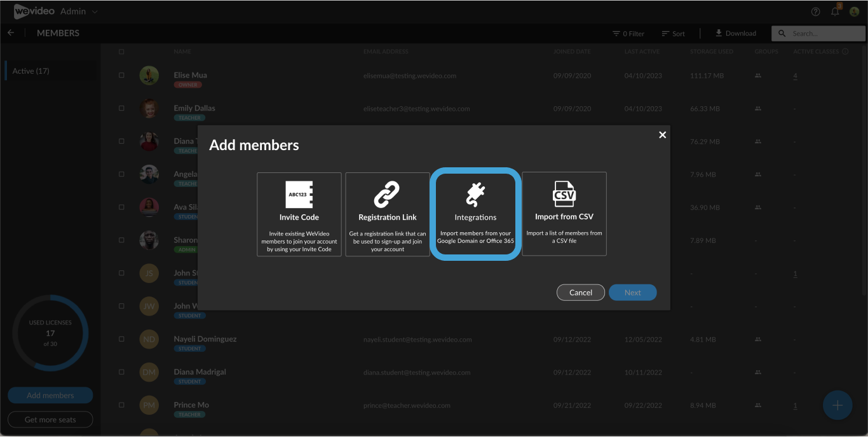
Task: Tick the checkbox on Angela's row
Action: (x=121, y=174)
